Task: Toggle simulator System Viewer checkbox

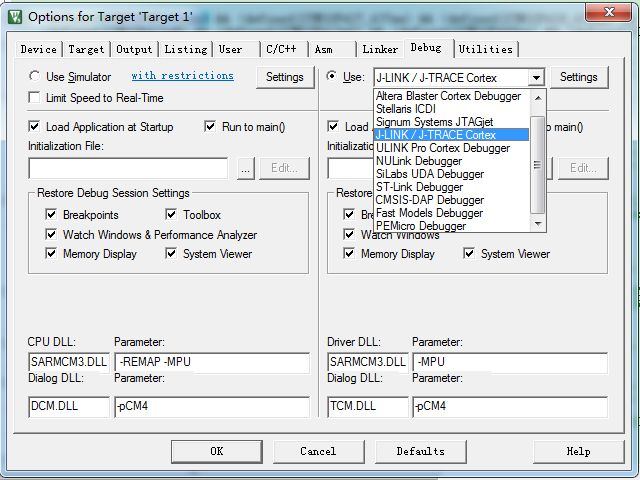Action: click(171, 253)
